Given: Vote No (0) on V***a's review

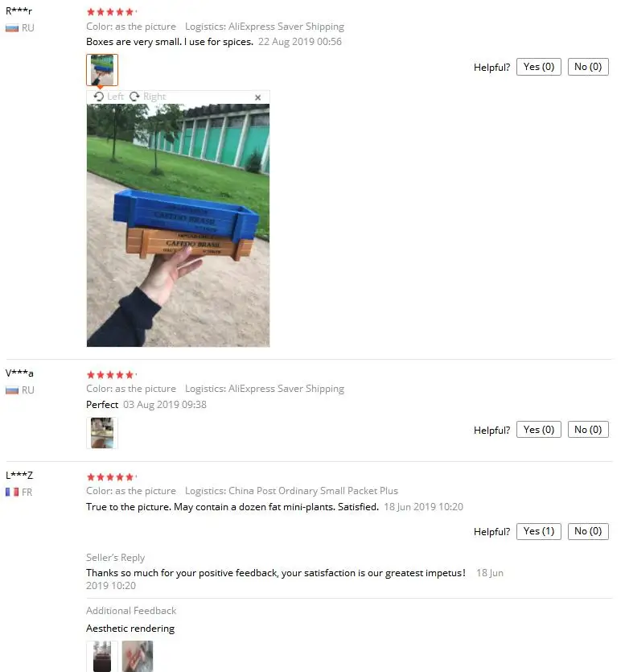Looking at the screenshot, I should 588,430.
